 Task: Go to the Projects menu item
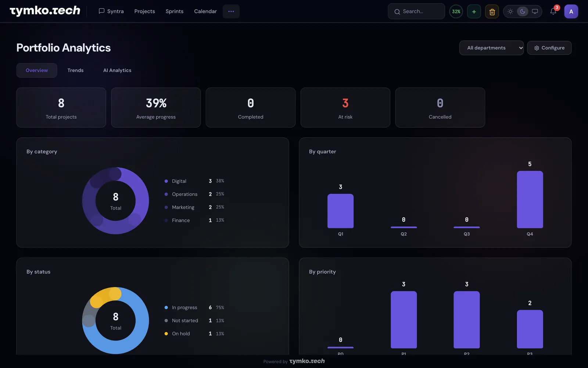click(x=144, y=11)
